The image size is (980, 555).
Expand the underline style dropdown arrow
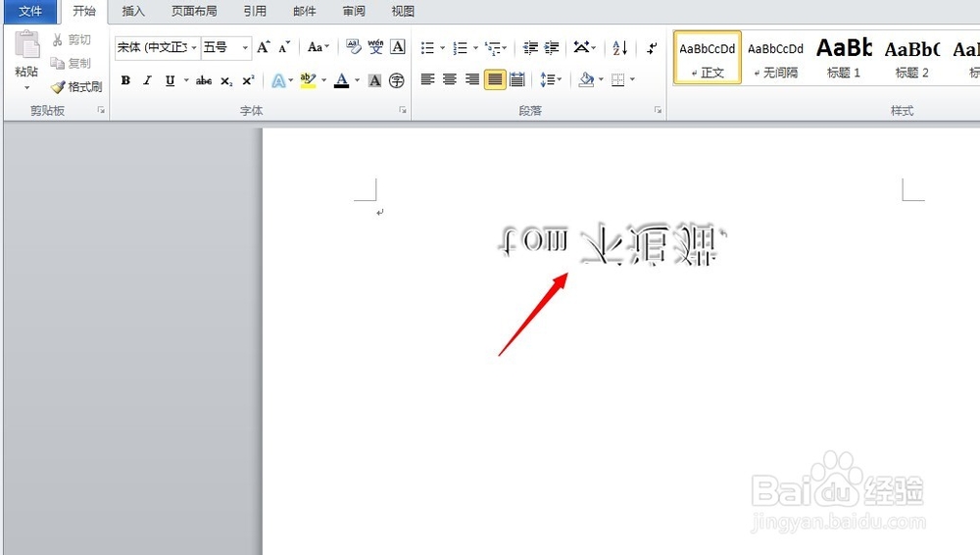(x=185, y=80)
